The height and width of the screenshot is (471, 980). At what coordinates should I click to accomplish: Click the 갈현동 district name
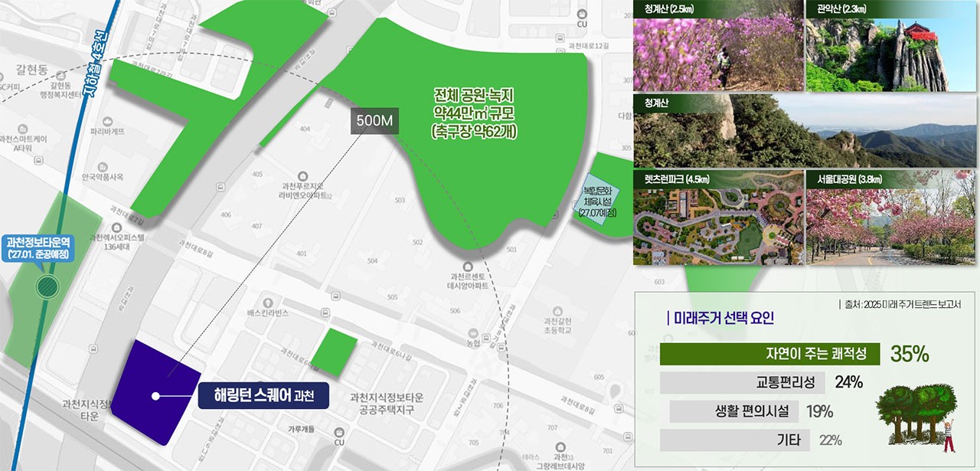(x=32, y=70)
